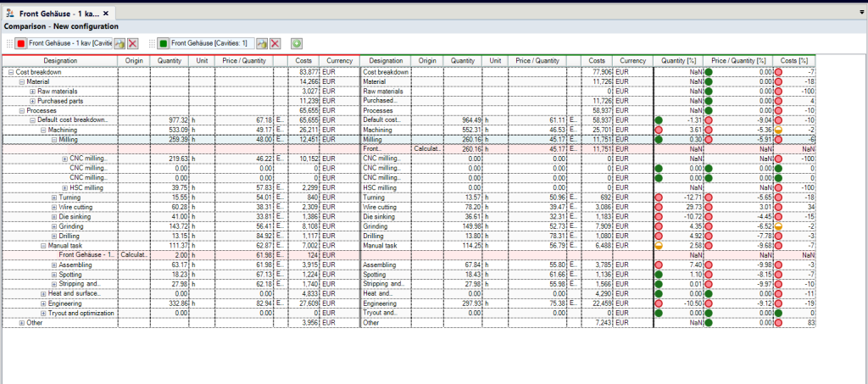Click the green indicator in Other Price / Quantity [%] cell

tap(708, 323)
